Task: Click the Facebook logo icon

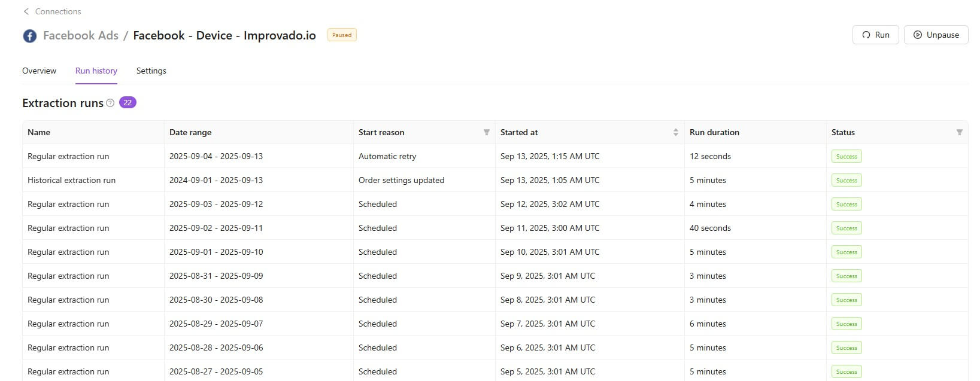Action: pos(29,36)
